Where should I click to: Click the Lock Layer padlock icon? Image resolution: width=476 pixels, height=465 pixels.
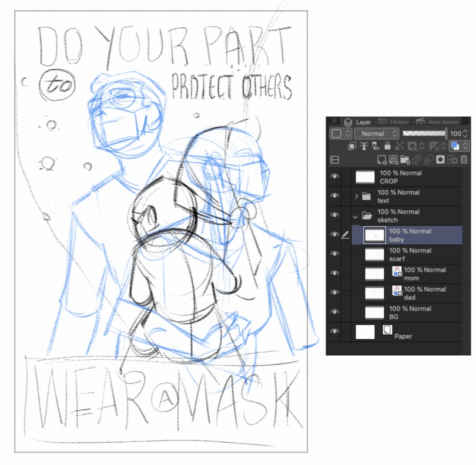[x=387, y=146]
